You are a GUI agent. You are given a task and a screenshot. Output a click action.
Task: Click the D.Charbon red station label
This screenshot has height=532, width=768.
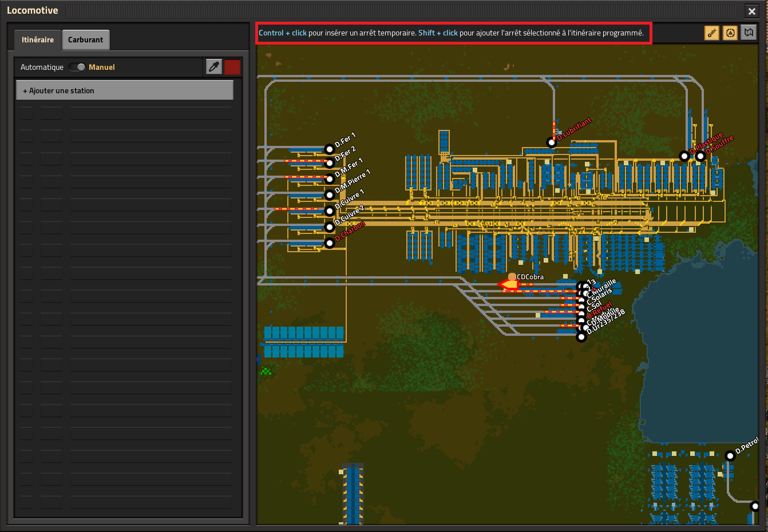click(x=350, y=231)
